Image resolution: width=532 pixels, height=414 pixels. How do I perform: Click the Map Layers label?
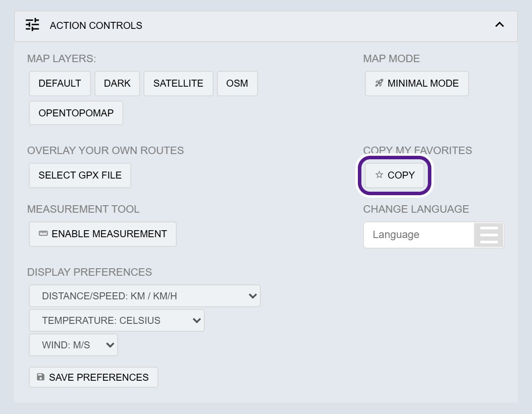tap(61, 59)
